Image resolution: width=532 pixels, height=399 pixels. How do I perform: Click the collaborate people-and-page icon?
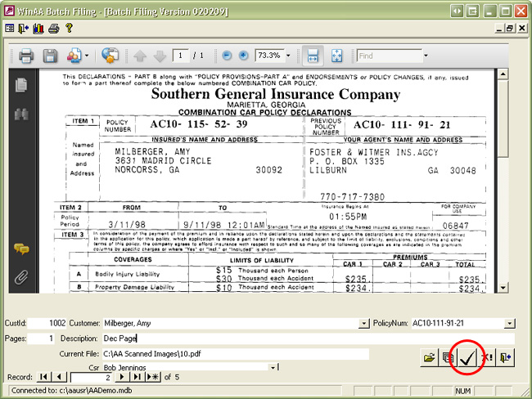74,56
